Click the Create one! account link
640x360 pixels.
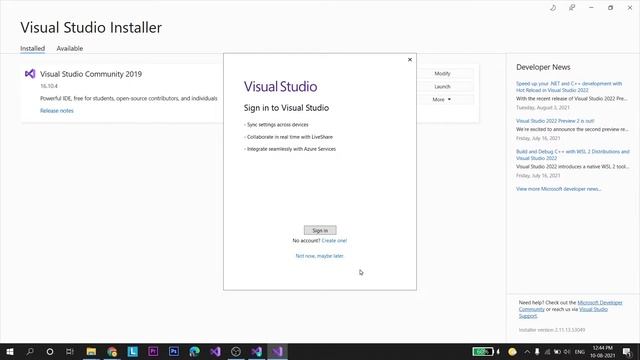click(334, 240)
